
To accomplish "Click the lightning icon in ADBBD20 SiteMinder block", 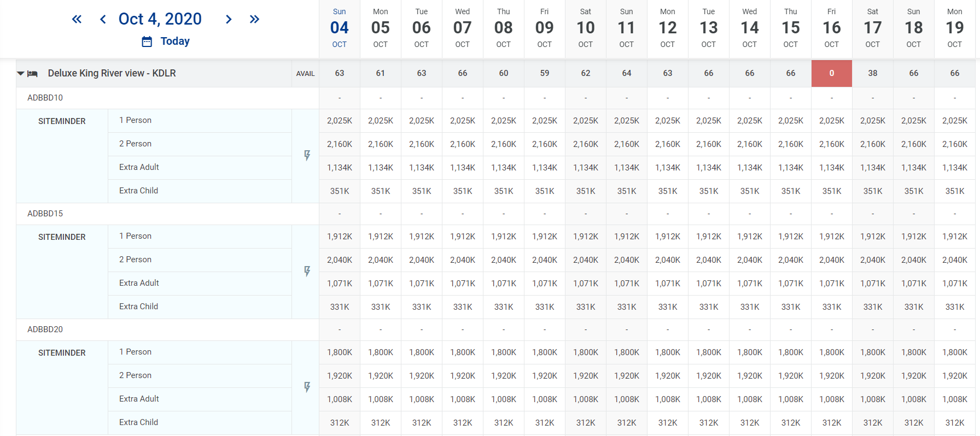I will pos(307,387).
